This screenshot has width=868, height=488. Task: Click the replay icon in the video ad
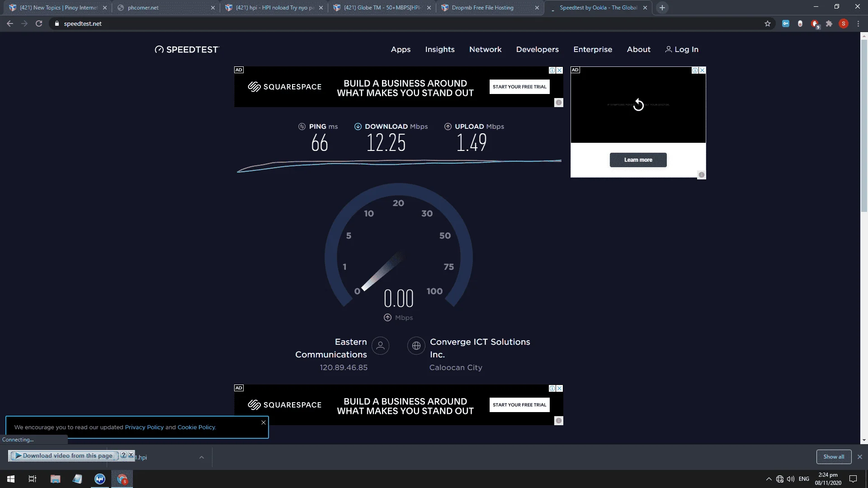pyautogui.click(x=638, y=105)
